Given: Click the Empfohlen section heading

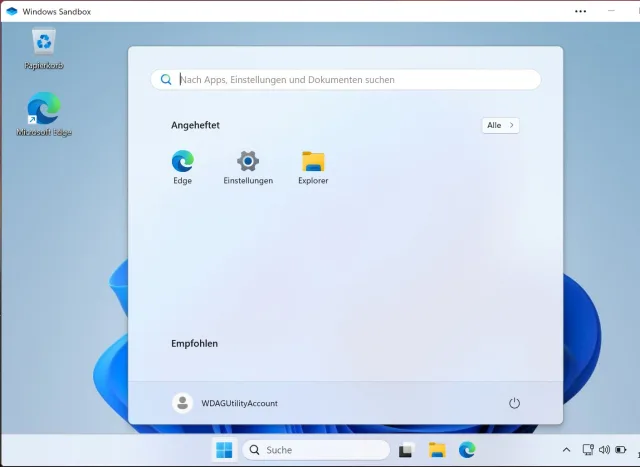Looking at the screenshot, I should tap(194, 344).
